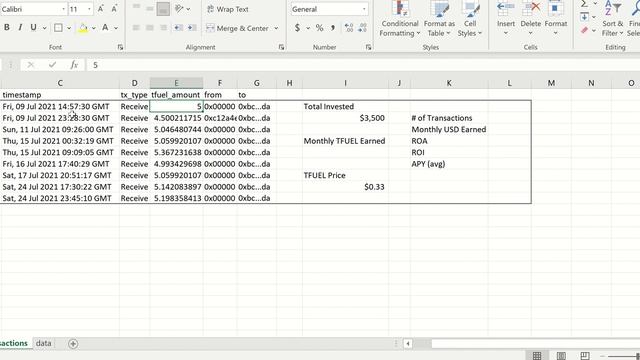Toggle Underline formatting
Screen dimensions: 640x360
click(33, 28)
